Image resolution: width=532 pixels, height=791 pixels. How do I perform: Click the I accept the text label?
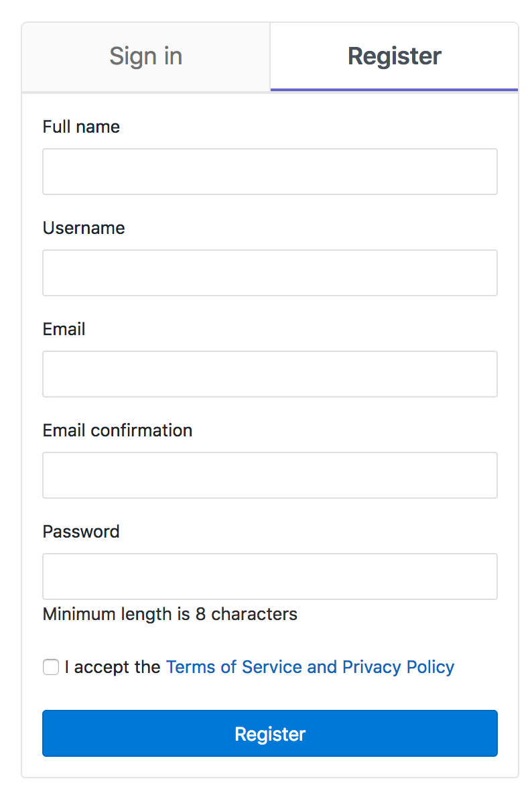coord(111,667)
